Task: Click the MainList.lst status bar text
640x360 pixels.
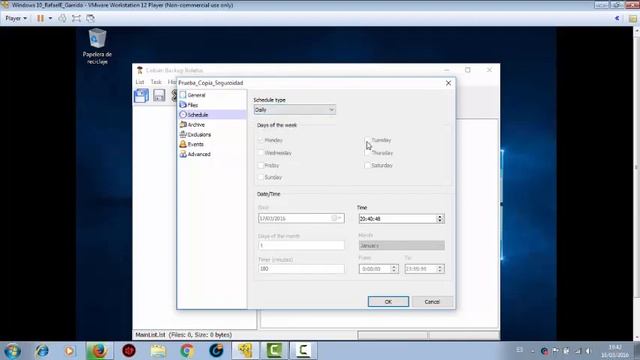Action: [183, 335]
